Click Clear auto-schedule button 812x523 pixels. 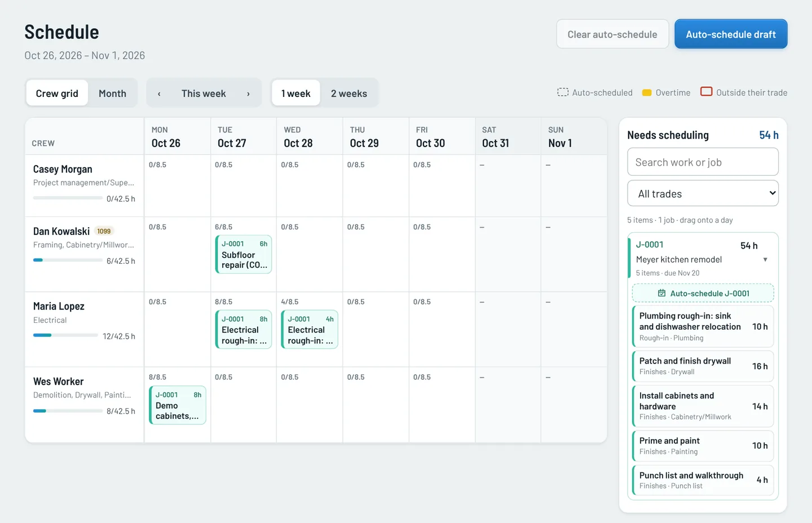pyautogui.click(x=612, y=34)
